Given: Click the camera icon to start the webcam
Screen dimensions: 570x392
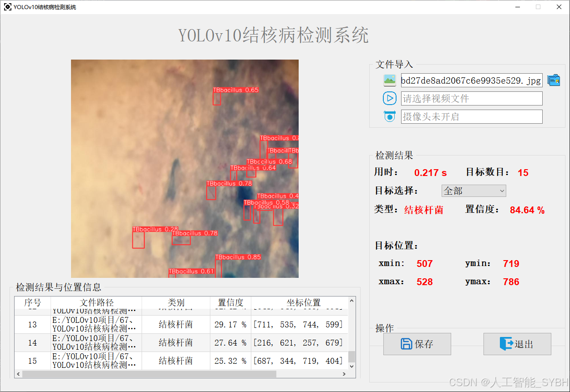Looking at the screenshot, I should tap(390, 116).
